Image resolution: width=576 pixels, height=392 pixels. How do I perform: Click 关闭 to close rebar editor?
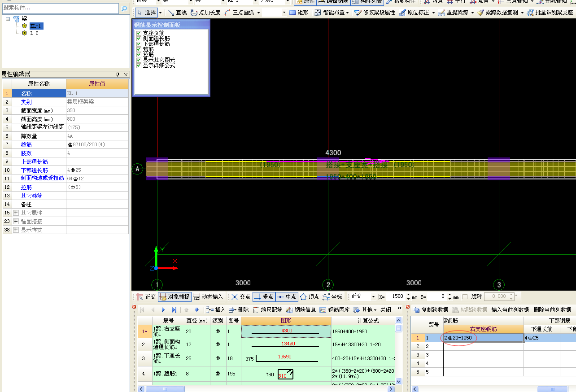click(386, 310)
